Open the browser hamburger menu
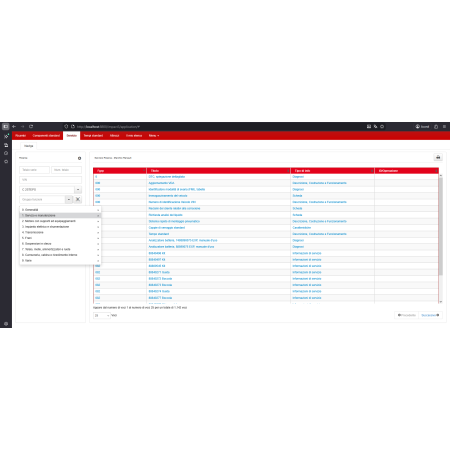 click(x=444, y=127)
